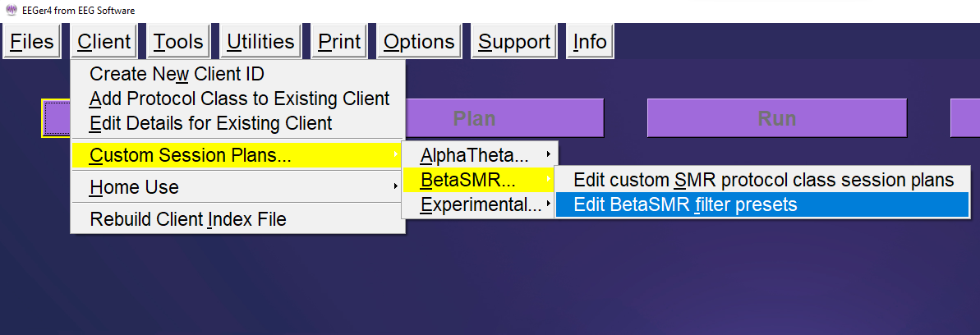The image size is (980, 335).
Task: Open the Tools menu
Action: [178, 42]
